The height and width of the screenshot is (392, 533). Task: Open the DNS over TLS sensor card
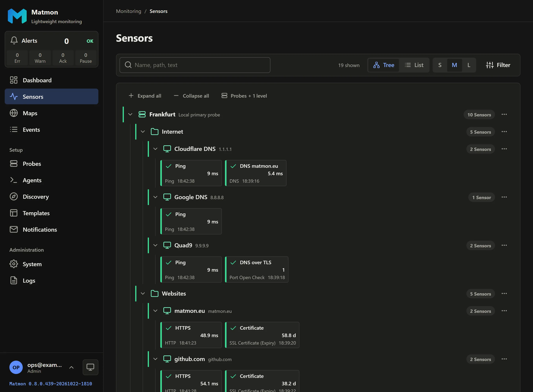(257, 269)
